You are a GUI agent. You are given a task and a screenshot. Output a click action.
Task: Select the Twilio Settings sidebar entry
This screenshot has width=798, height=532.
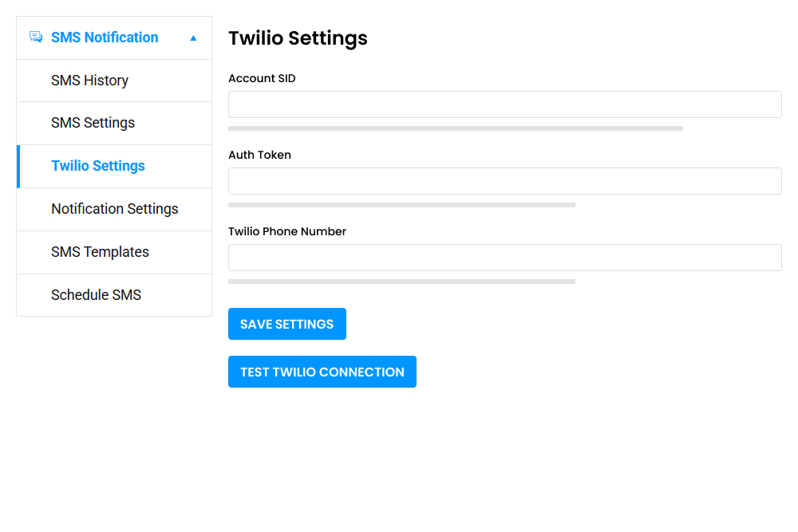pos(98,166)
